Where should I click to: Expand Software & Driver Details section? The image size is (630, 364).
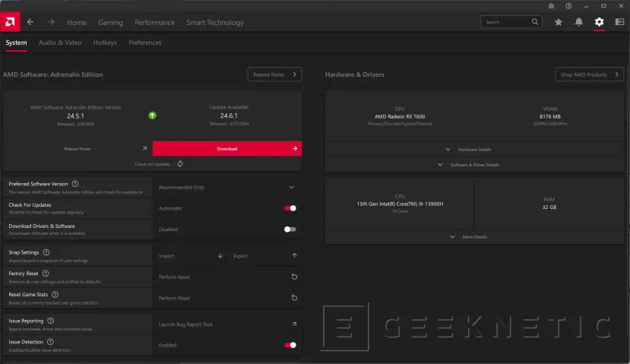tap(474, 165)
